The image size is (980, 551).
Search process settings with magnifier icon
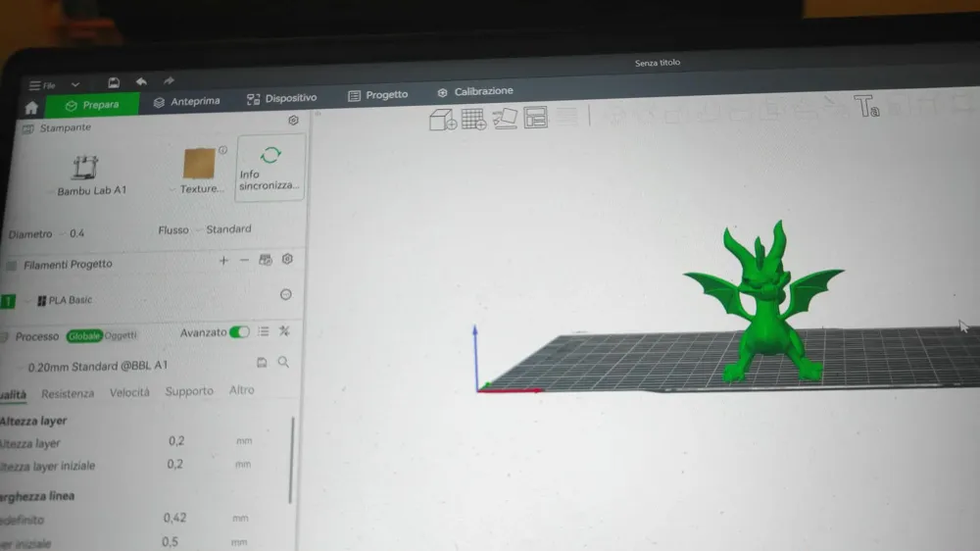[x=283, y=362]
